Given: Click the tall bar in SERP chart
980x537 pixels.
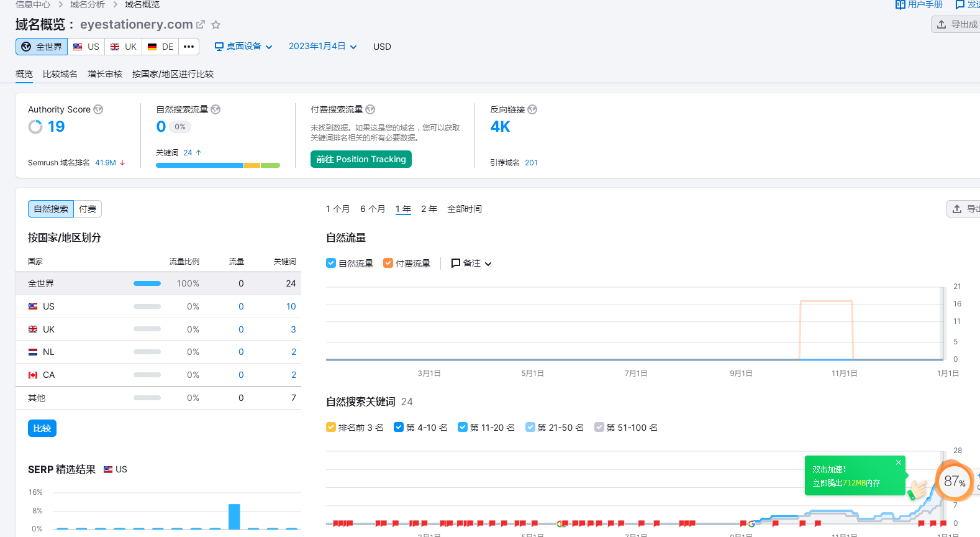Looking at the screenshot, I should click(x=234, y=516).
